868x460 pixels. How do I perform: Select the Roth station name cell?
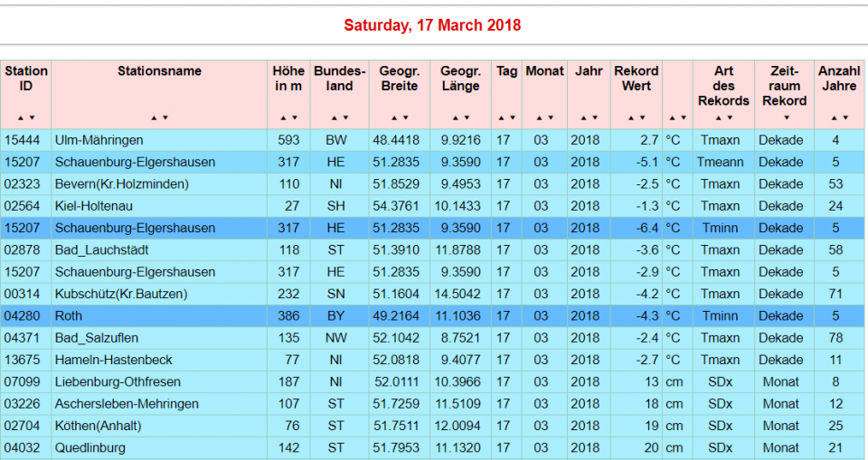pos(69,316)
